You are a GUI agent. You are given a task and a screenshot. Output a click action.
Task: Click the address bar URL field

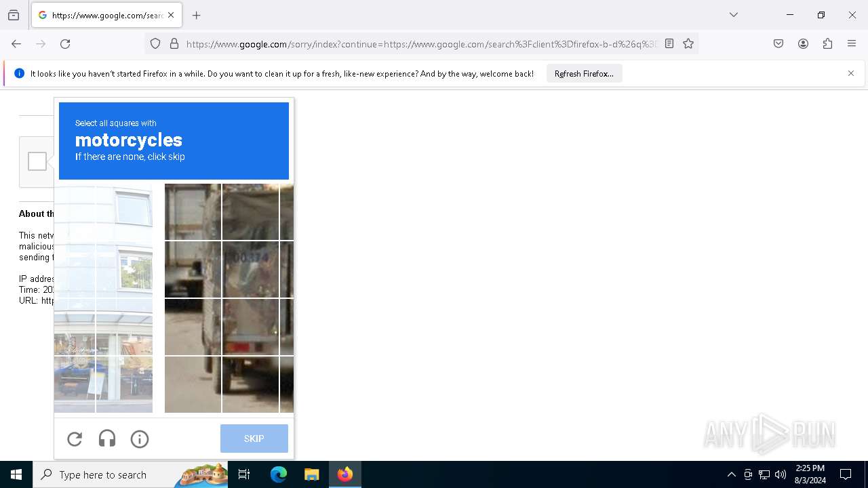point(420,44)
